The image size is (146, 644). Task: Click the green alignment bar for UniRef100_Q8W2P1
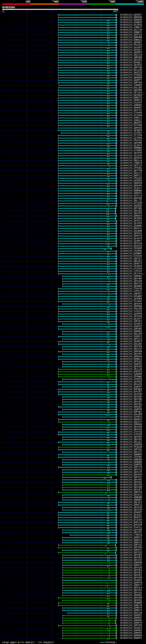pyautogui.click(x=90, y=638)
